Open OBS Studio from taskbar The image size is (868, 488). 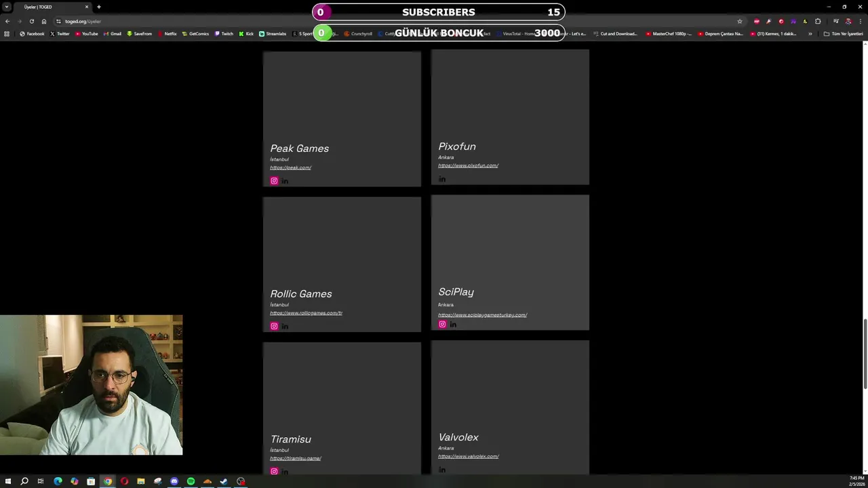click(x=241, y=481)
